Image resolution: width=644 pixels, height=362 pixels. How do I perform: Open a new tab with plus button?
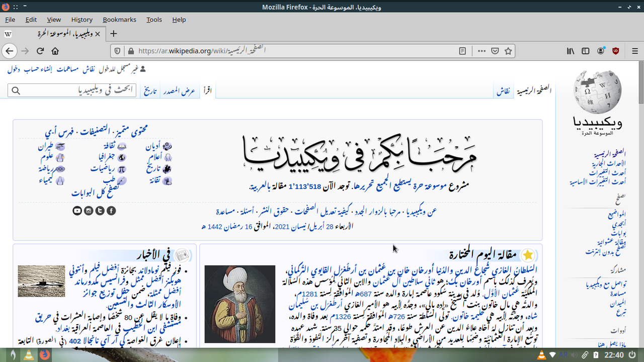click(x=114, y=34)
